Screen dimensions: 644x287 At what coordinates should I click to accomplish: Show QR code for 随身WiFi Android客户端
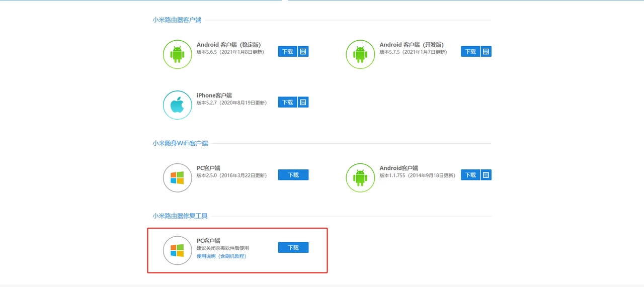(486, 175)
